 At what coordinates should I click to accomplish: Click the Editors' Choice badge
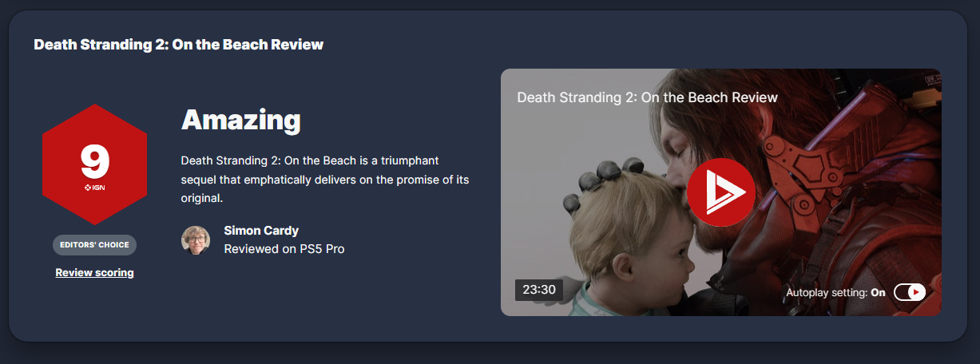[x=94, y=245]
